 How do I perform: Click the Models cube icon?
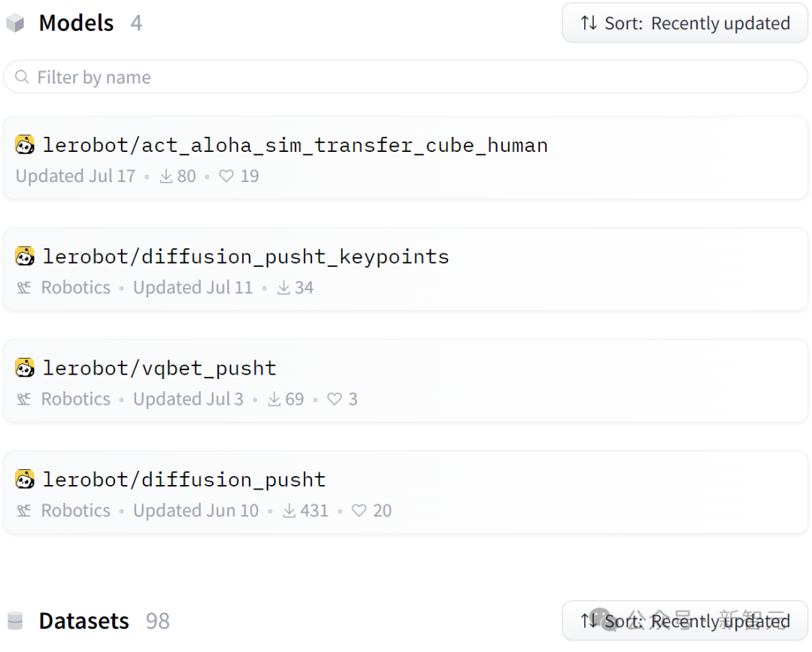pos(15,24)
